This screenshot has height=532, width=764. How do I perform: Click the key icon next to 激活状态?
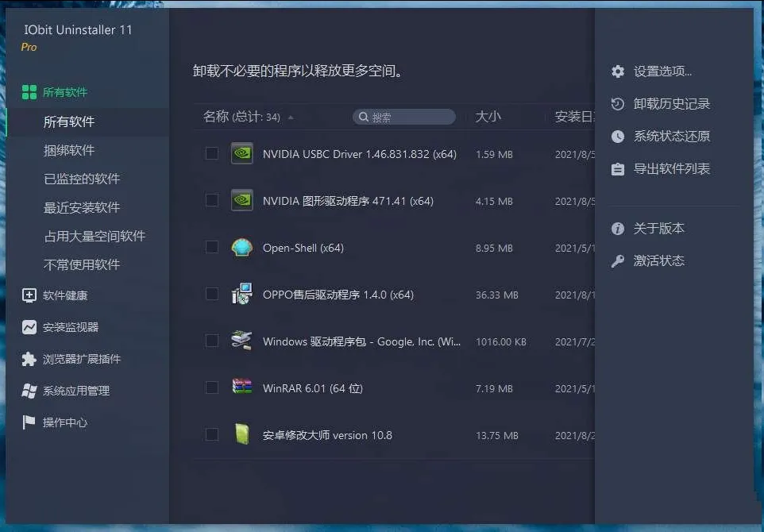tap(618, 261)
